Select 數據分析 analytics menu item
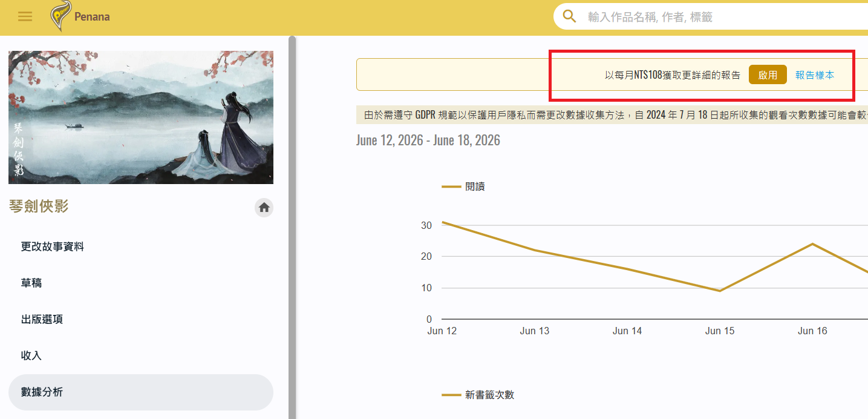Image resolution: width=868 pixels, height=419 pixels. pos(141,392)
